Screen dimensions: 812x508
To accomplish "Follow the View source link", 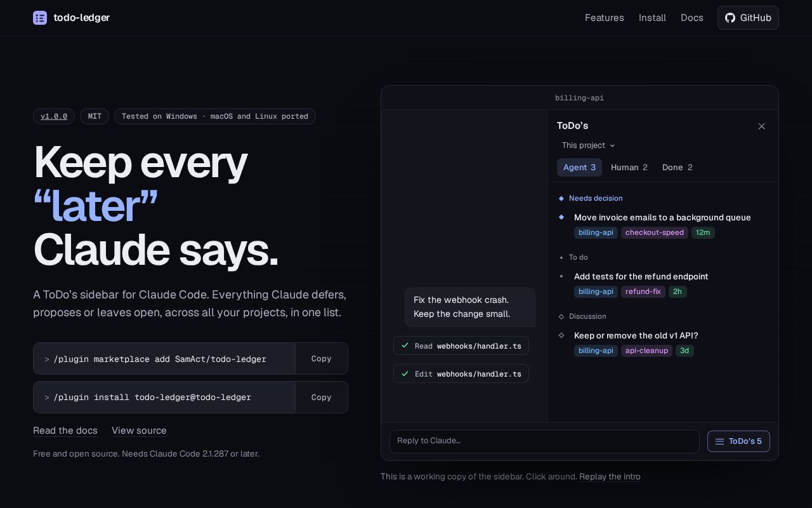I will tap(139, 431).
